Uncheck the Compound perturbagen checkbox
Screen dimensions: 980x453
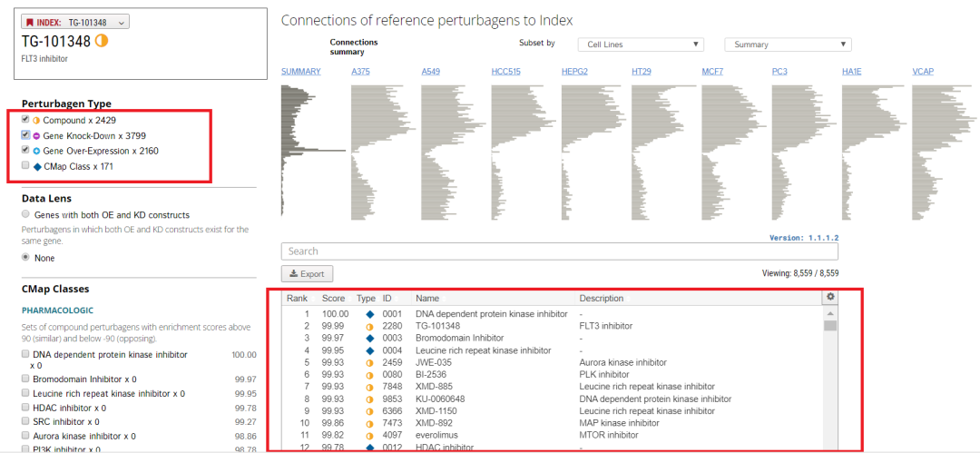[25, 120]
